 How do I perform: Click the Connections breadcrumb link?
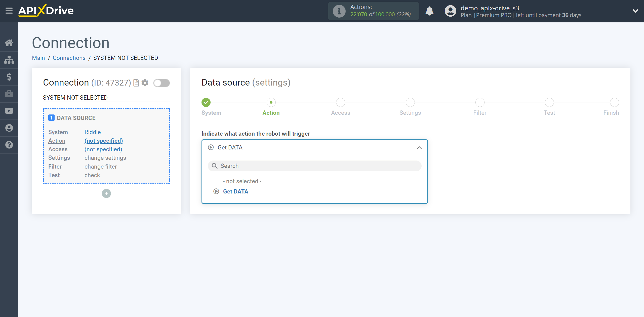coord(69,58)
